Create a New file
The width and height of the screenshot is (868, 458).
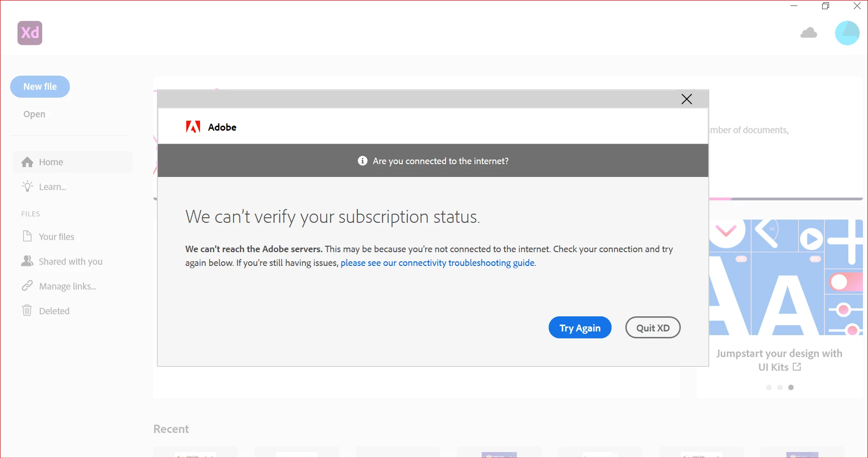(40, 87)
